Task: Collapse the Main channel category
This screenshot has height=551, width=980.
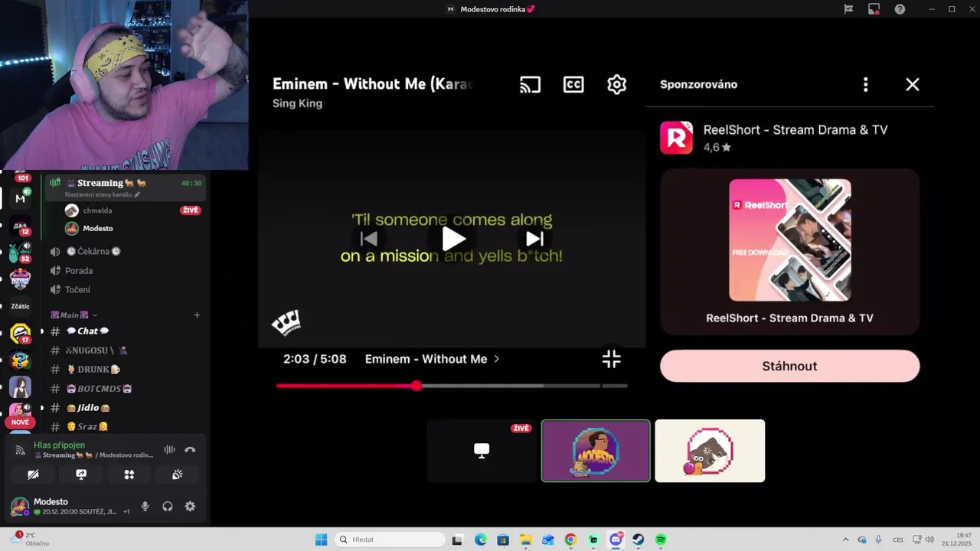Action: click(74, 315)
